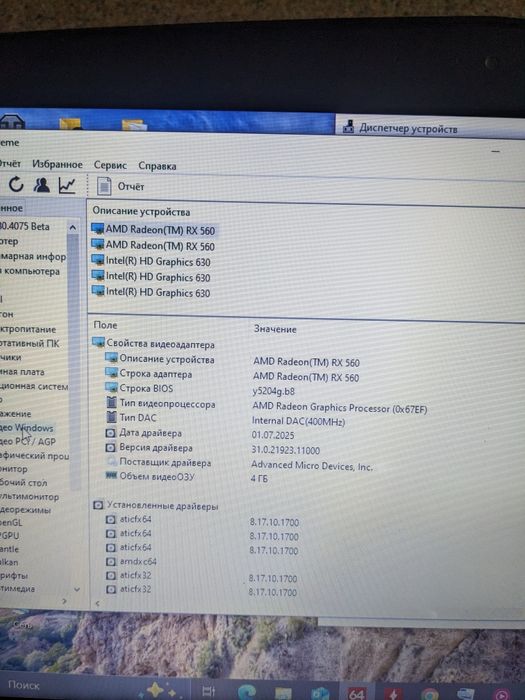This screenshot has height=700, width=525.
Task: Click the report document icon in toolbar
Action: pyautogui.click(x=104, y=186)
